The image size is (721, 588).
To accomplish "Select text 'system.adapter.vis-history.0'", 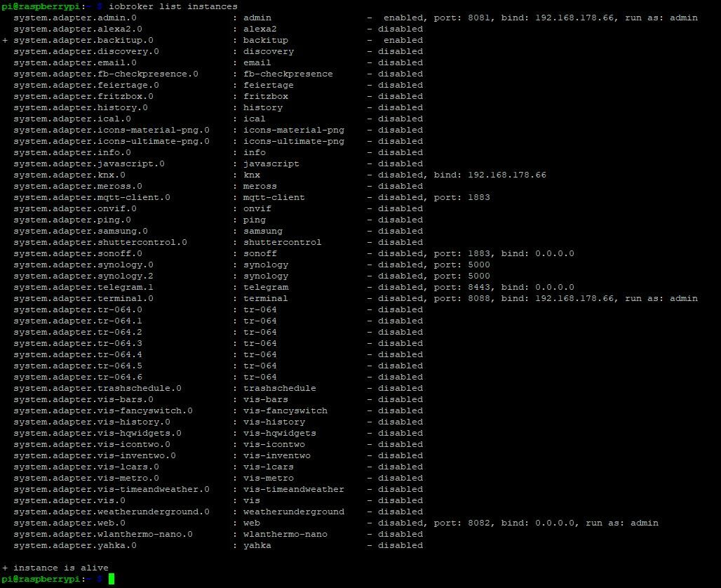I will click(92, 422).
